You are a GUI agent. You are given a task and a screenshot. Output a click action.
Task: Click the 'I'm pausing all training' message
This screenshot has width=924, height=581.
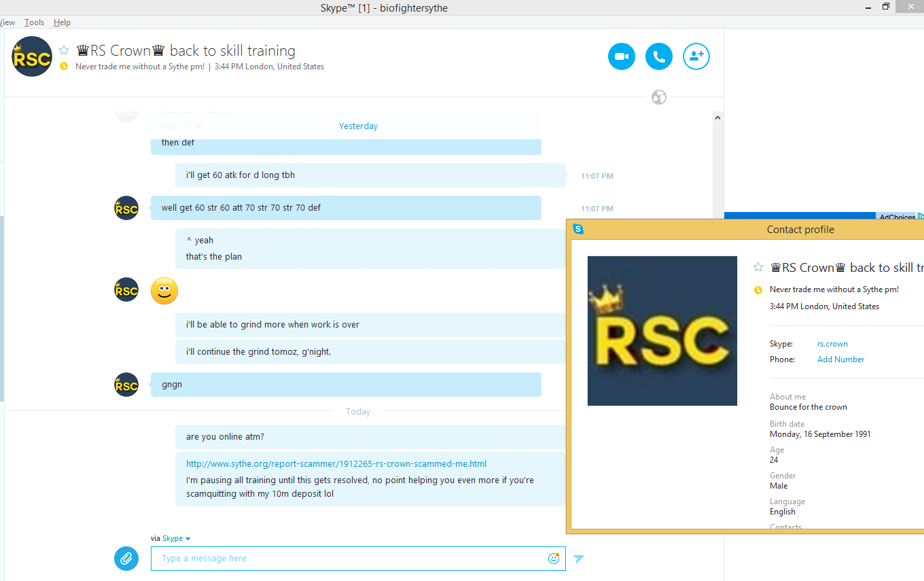click(x=360, y=487)
